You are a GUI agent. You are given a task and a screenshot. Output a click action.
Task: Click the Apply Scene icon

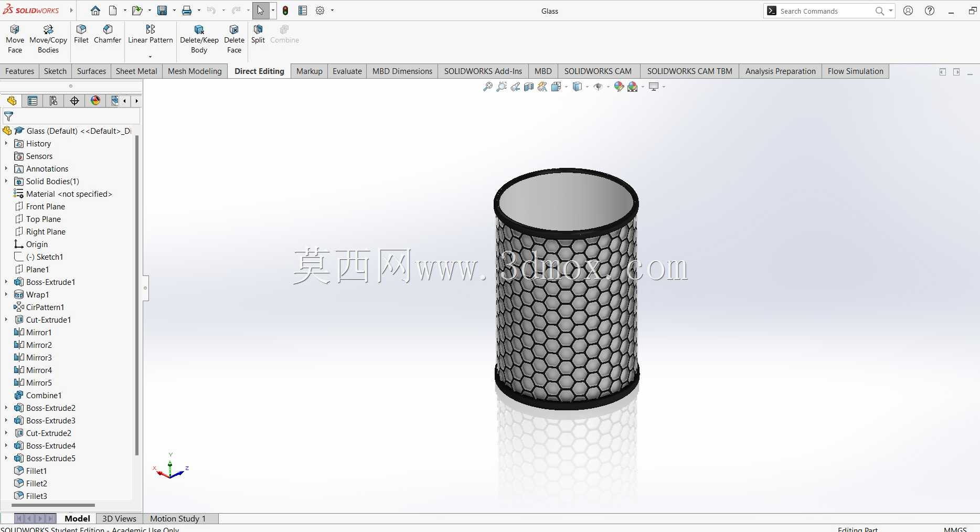click(x=633, y=87)
